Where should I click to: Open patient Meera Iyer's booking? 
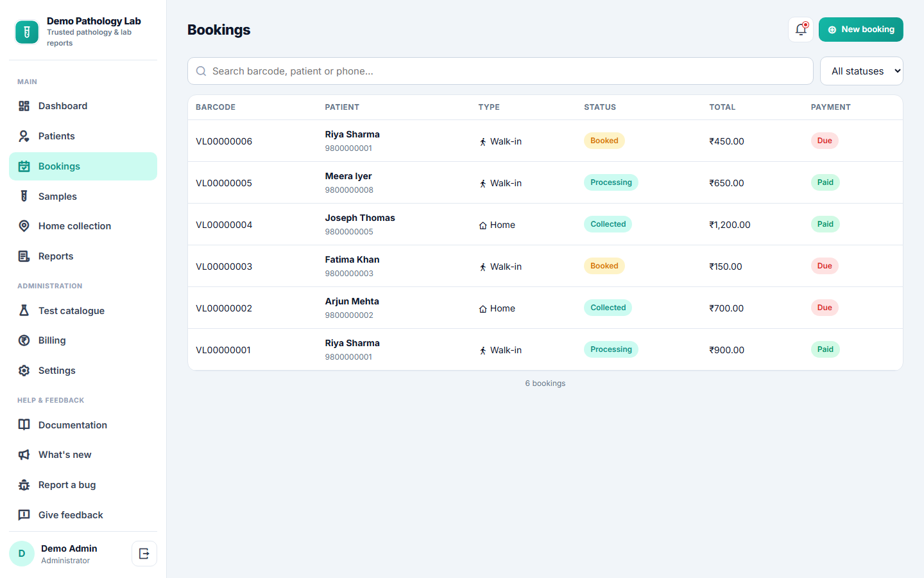348,176
